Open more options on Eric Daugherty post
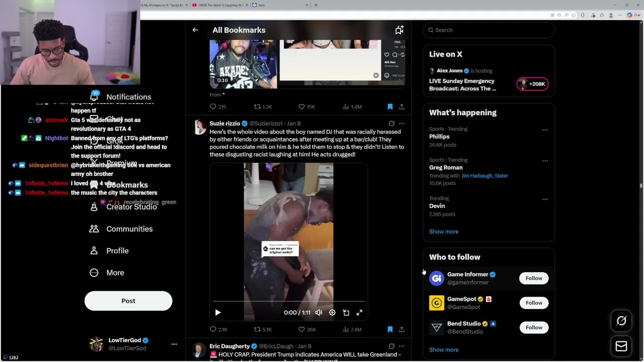644x362 pixels. 401,346
